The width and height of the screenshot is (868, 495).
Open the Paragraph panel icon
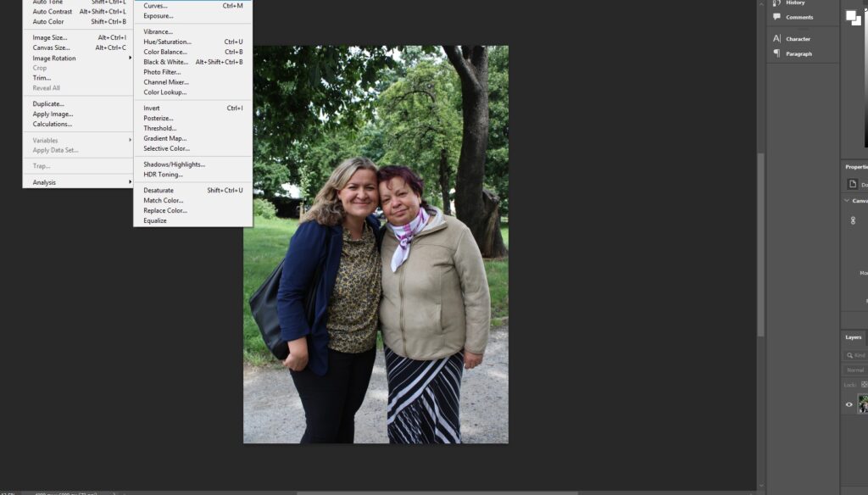click(x=776, y=53)
